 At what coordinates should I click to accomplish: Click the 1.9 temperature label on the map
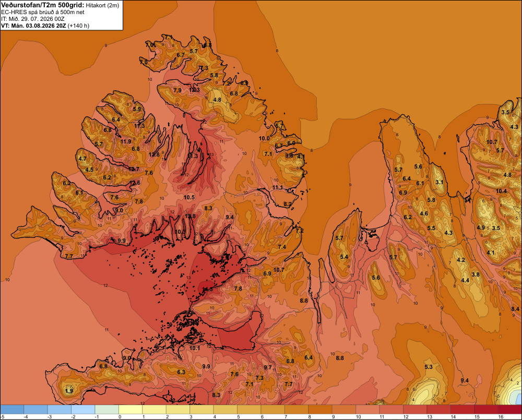point(69,391)
